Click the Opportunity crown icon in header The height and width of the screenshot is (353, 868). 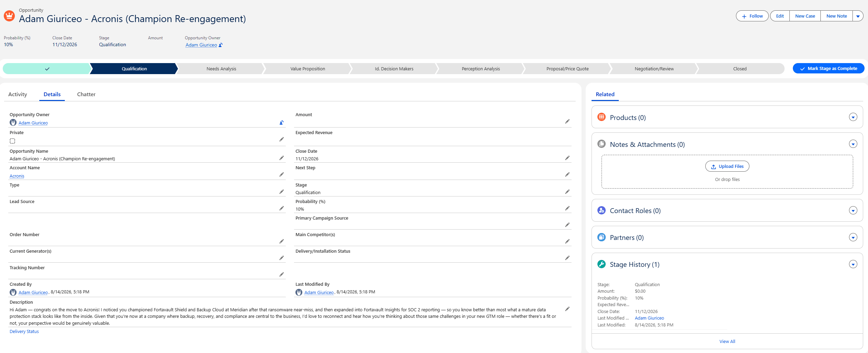(9, 16)
